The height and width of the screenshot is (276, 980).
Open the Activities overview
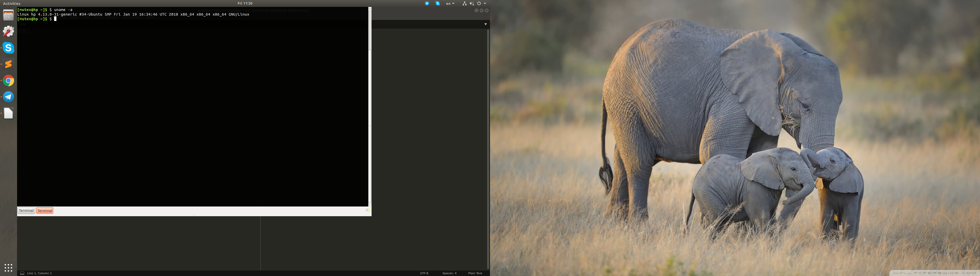pyautogui.click(x=12, y=3)
